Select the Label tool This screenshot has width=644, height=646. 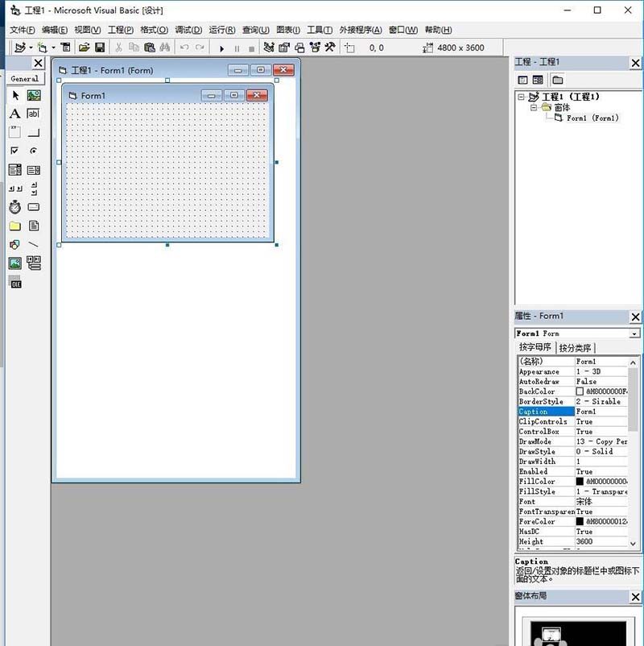click(x=14, y=114)
